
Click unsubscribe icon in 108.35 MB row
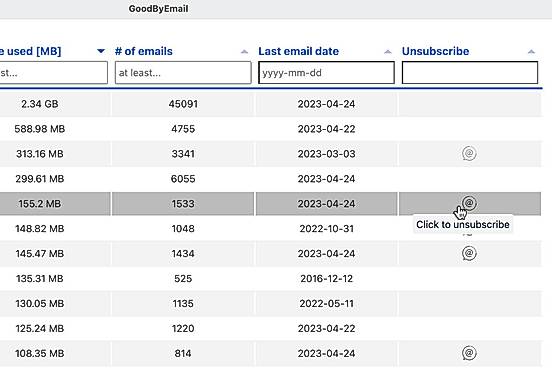click(x=469, y=353)
